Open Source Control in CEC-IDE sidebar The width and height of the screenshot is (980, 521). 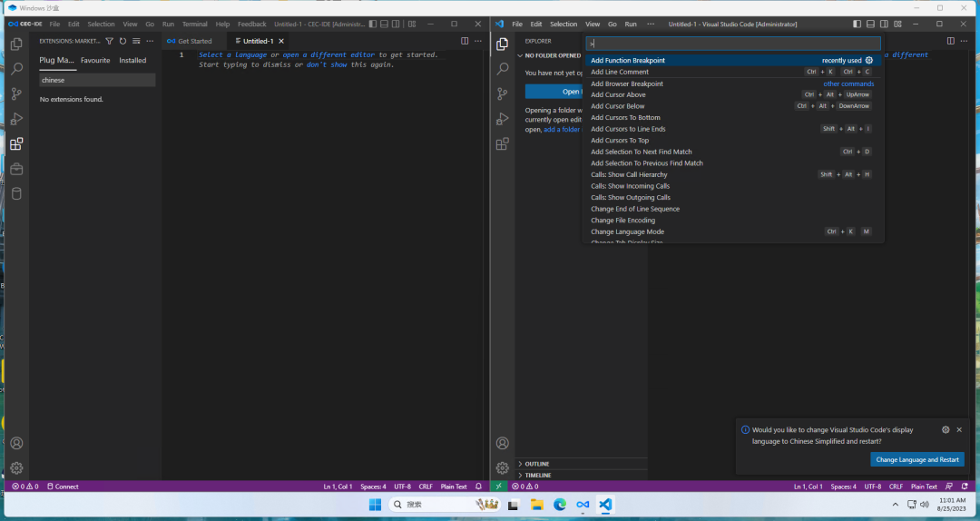pyautogui.click(x=17, y=93)
